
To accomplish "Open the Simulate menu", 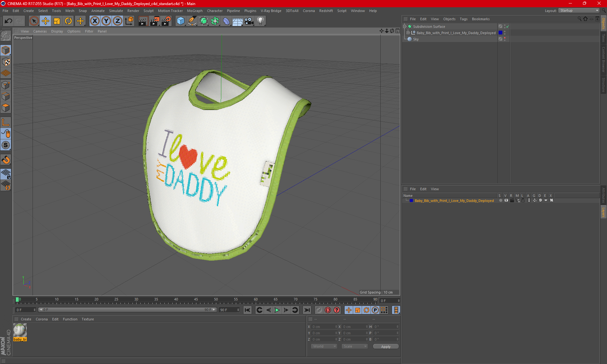I will (116, 11).
